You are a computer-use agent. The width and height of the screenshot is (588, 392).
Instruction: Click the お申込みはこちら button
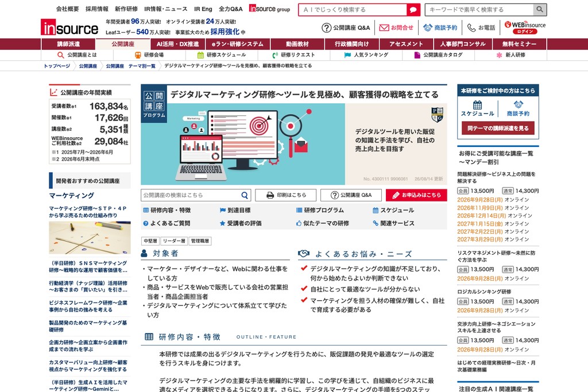pos(416,195)
